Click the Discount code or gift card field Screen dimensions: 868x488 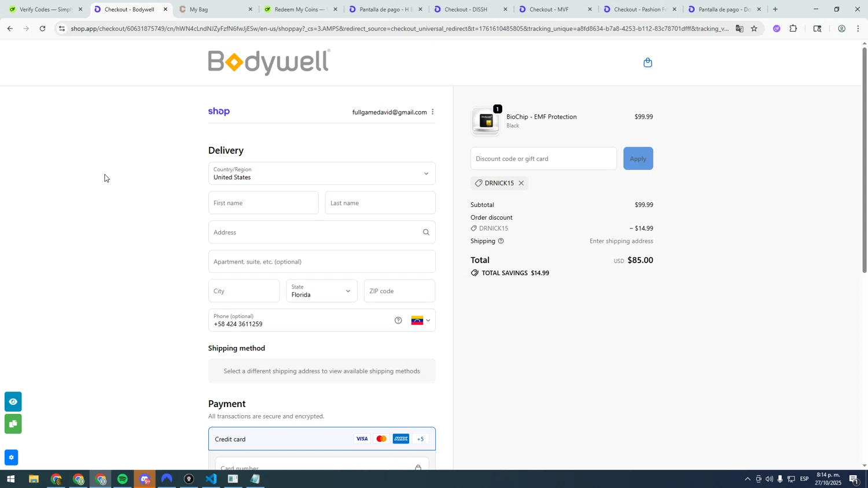[543, 158]
